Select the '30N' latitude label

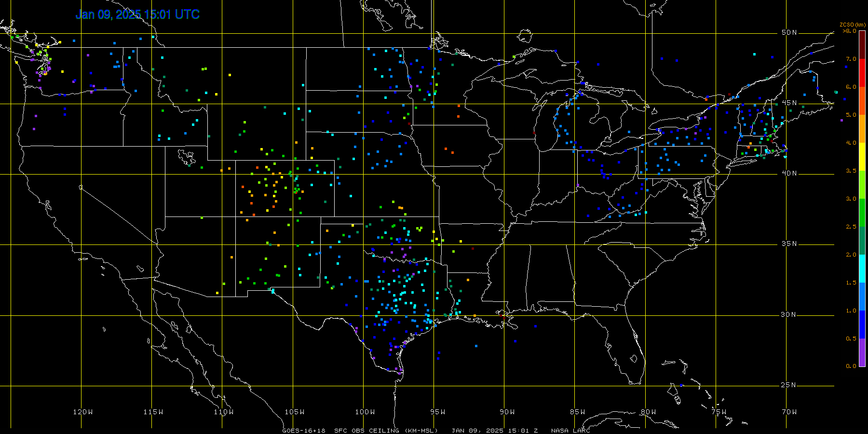[x=789, y=315]
